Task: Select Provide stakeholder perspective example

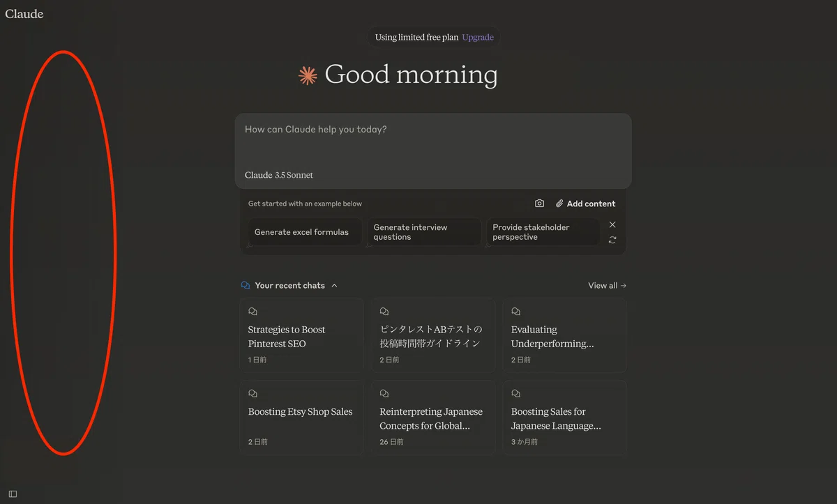Action: click(543, 232)
